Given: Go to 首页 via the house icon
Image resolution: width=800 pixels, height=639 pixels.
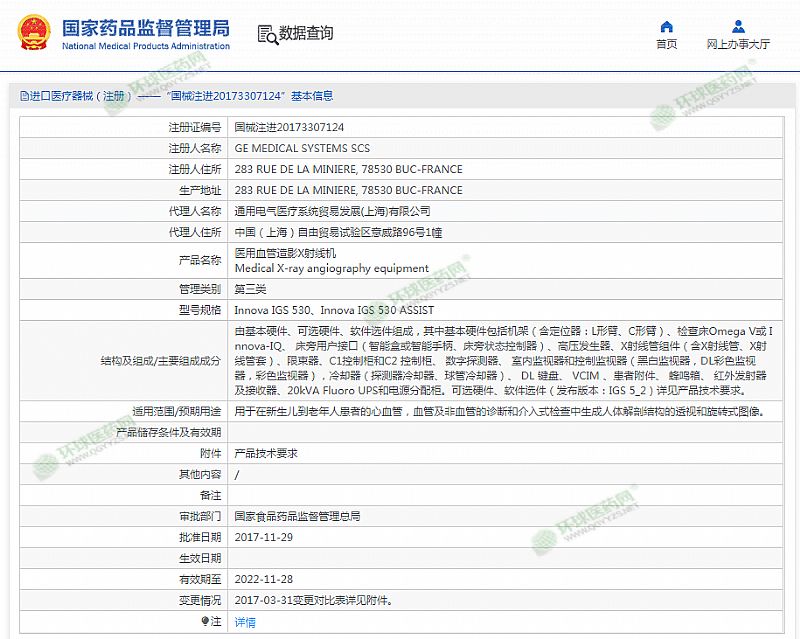Looking at the screenshot, I should [x=666, y=26].
